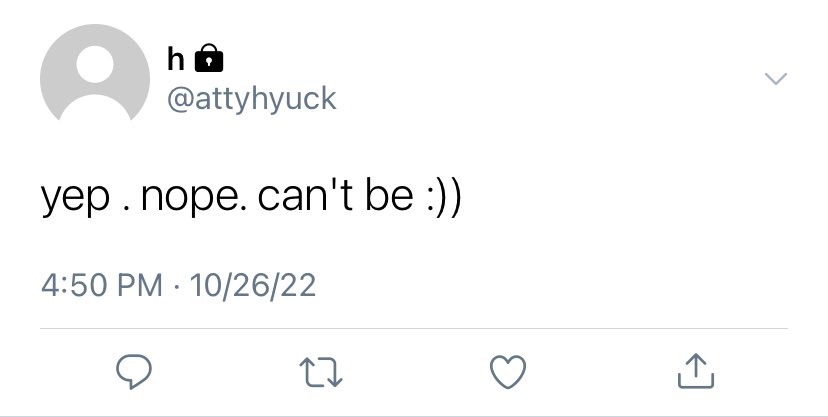Click empty space right of the tweet text

pos(634,195)
